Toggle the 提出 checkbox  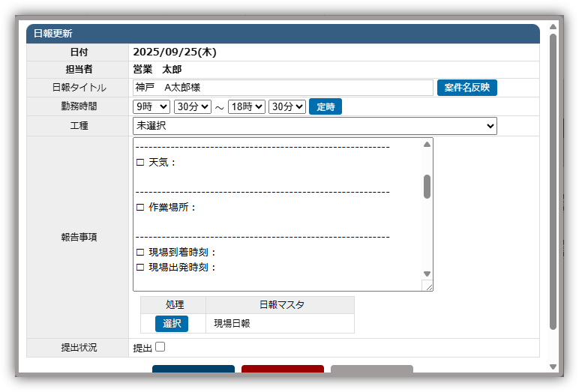click(x=160, y=347)
